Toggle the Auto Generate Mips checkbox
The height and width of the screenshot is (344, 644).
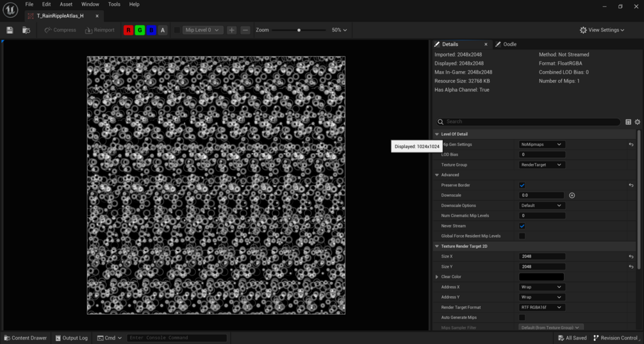click(522, 317)
